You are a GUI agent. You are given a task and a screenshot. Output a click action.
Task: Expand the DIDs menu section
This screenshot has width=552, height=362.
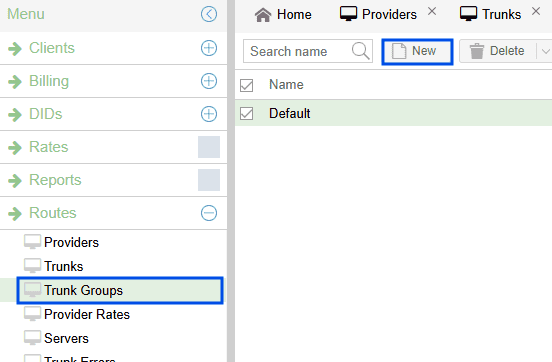pyautogui.click(x=209, y=114)
